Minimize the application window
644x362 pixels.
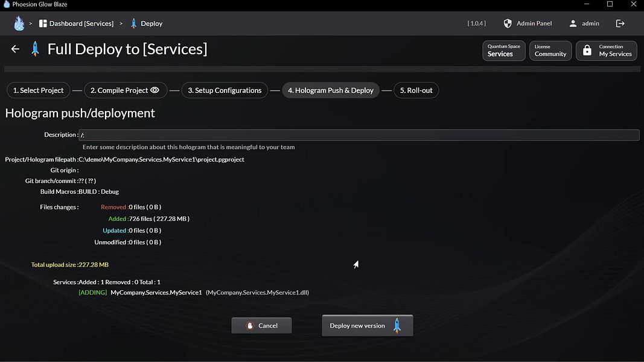tap(587, 4)
